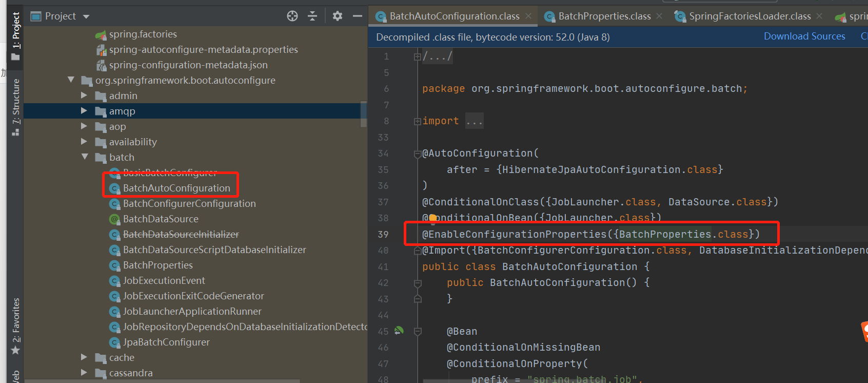
Task: Fold the @Bean method at line 45
Action: (418, 332)
